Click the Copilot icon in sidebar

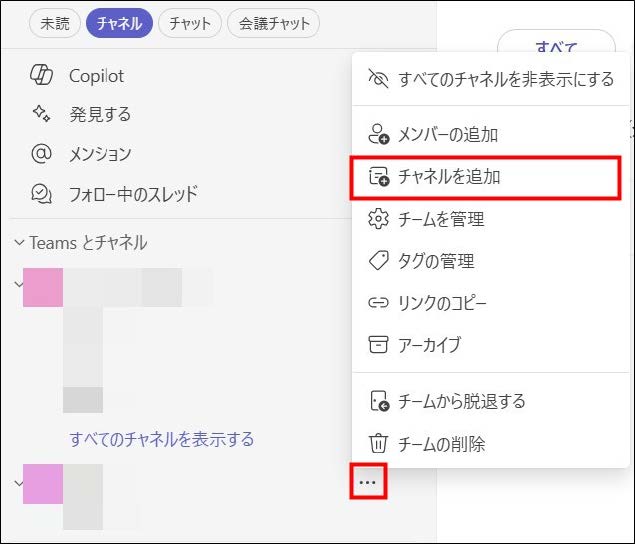coord(41,76)
